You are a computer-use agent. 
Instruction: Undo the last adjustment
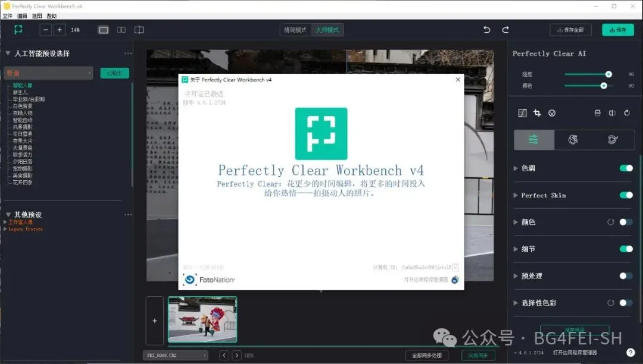(x=487, y=30)
